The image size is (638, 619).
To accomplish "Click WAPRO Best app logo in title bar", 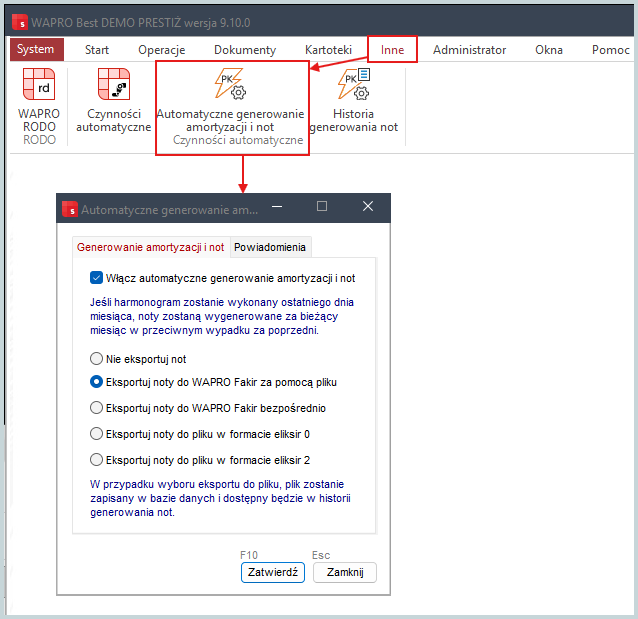I will (20, 23).
